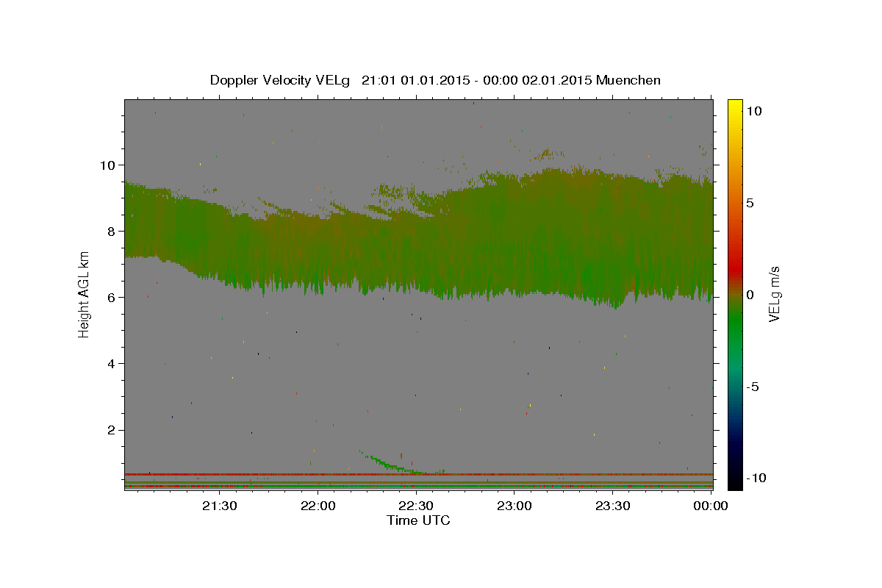Click the colorbar value 10 label
Screen dimensions: 882x588
pos(754,110)
